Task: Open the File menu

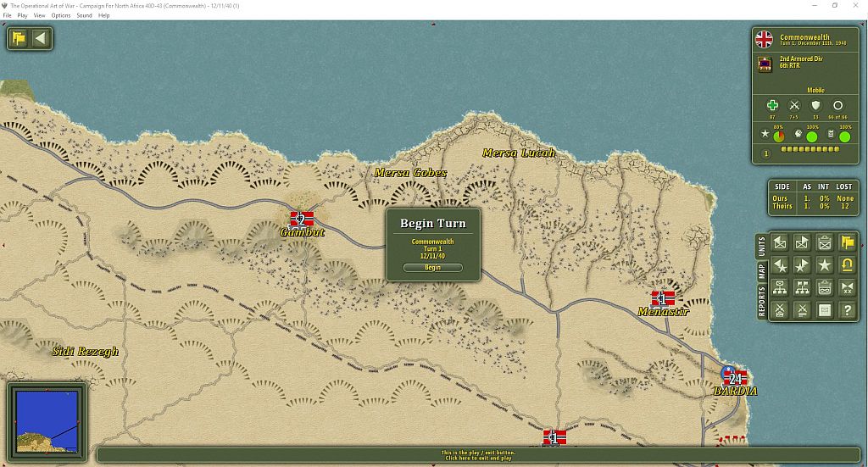Action: tap(7, 15)
